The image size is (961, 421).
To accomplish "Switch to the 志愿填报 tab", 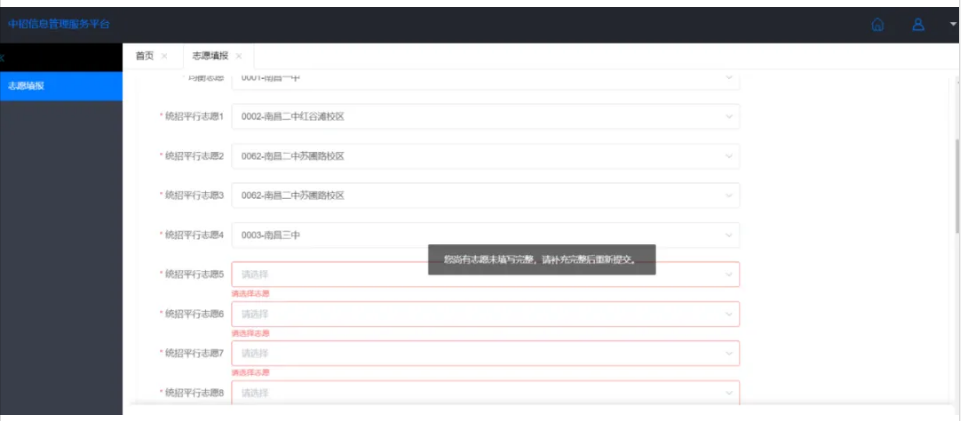I will coord(210,56).
